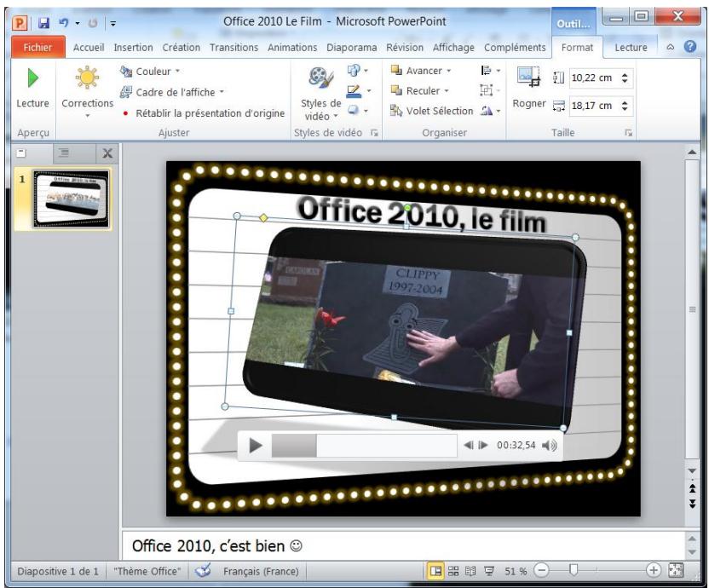Switch to Reading view icon
The height and width of the screenshot is (588, 709).
tap(470, 571)
